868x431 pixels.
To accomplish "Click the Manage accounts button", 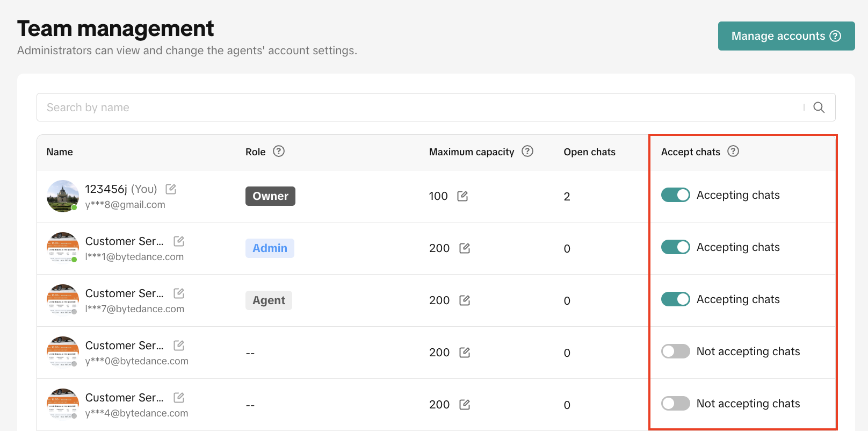I will [x=786, y=36].
